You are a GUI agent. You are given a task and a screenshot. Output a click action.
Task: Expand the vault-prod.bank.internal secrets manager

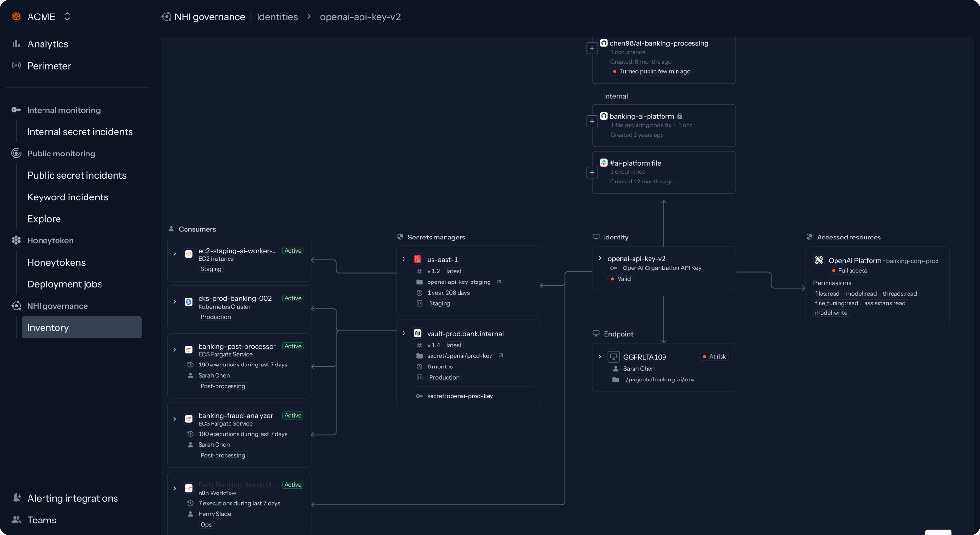pos(404,333)
